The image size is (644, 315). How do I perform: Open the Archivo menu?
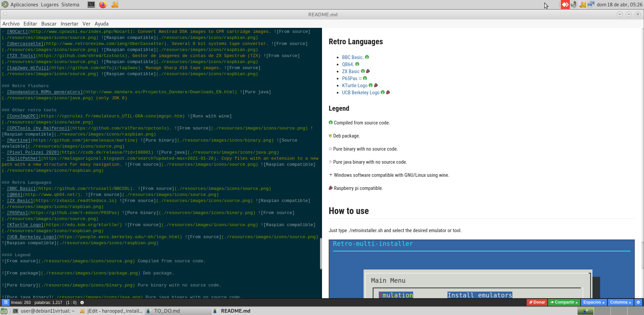pos(11,23)
